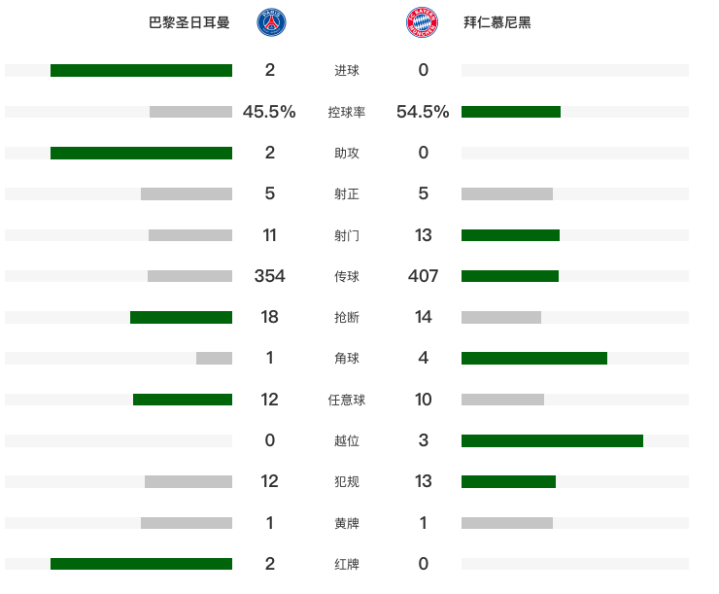Click the 射门 stat label
Screen dimensions: 719x594
tap(347, 235)
